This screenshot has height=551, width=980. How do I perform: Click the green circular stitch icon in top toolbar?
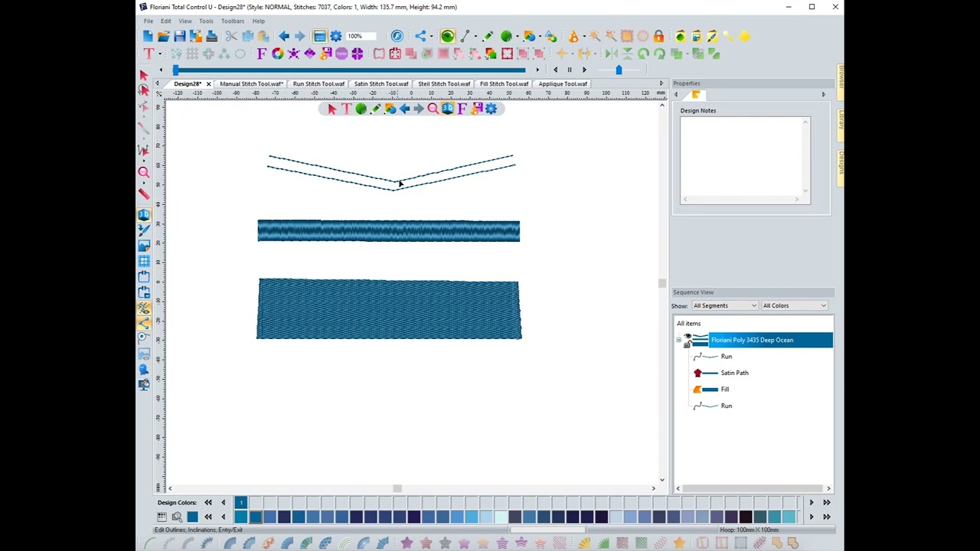(x=448, y=36)
